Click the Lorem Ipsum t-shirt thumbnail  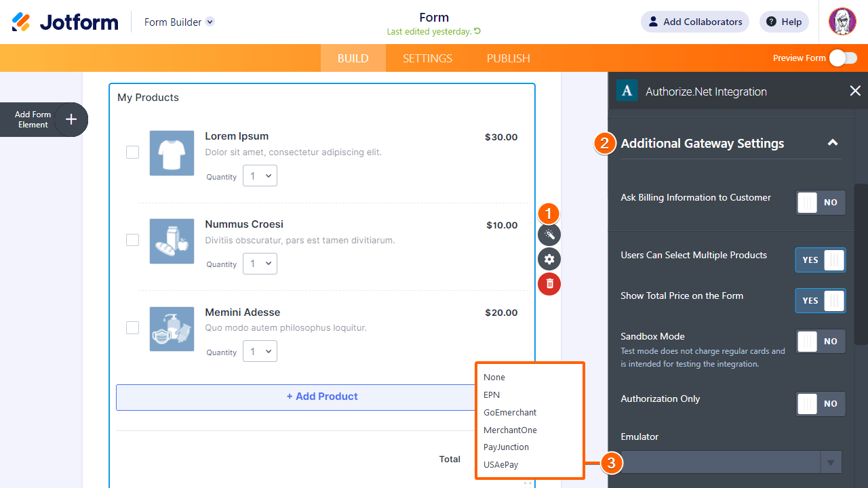172,153
